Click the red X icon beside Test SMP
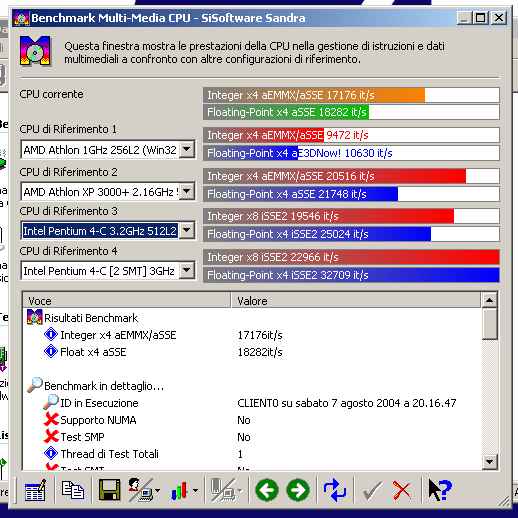The height and width of the screenshot is (518, 518). 51,436
